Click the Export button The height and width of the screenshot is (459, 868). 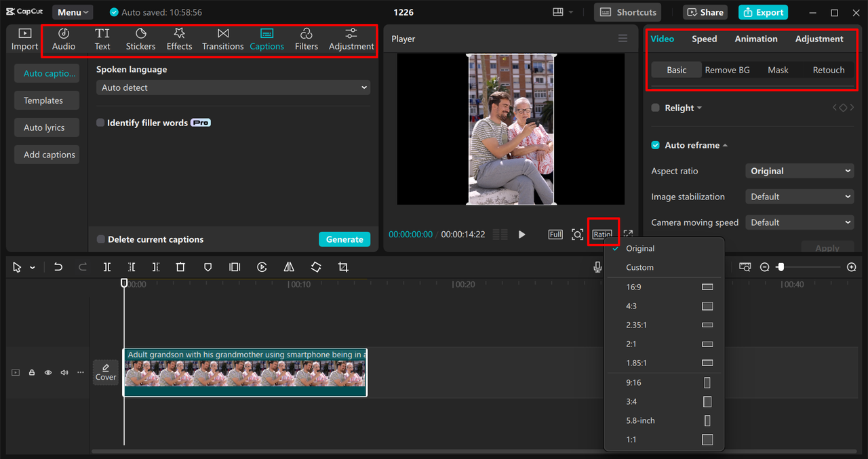(763, 12)
